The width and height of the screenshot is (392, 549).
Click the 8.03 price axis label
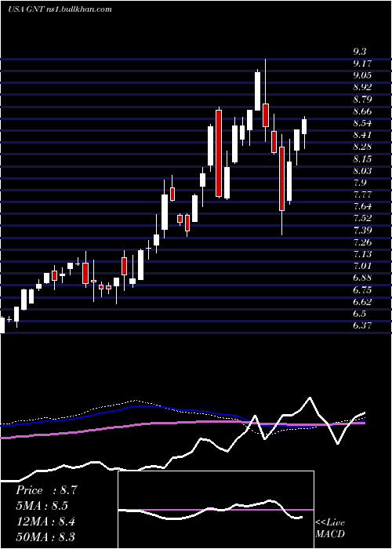(x=362, y=171)
